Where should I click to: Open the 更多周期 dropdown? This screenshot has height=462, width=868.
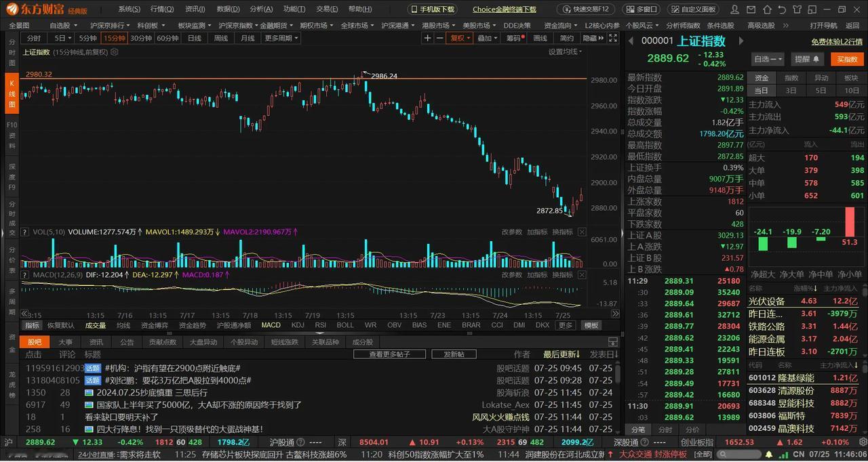281,38
